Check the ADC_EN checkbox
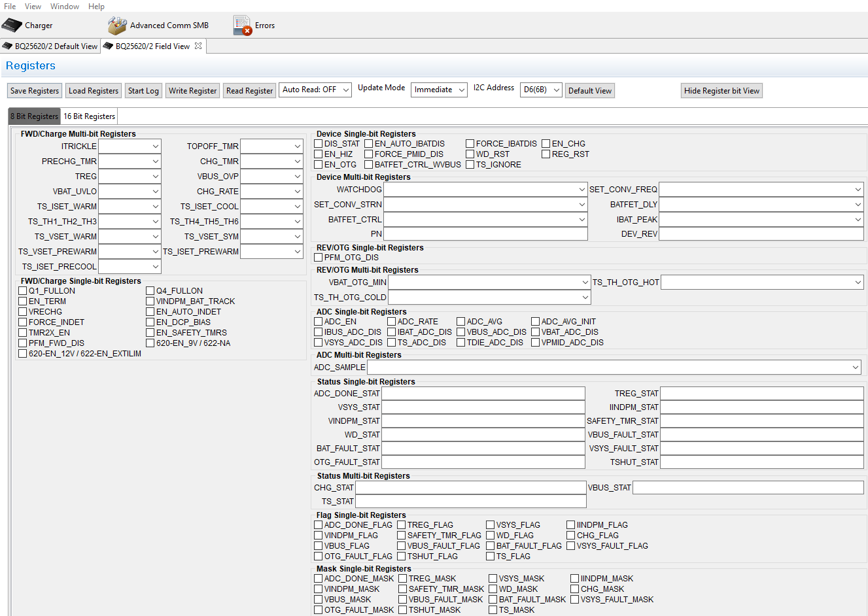Viewport: 868px width, 616px height. 319,321
